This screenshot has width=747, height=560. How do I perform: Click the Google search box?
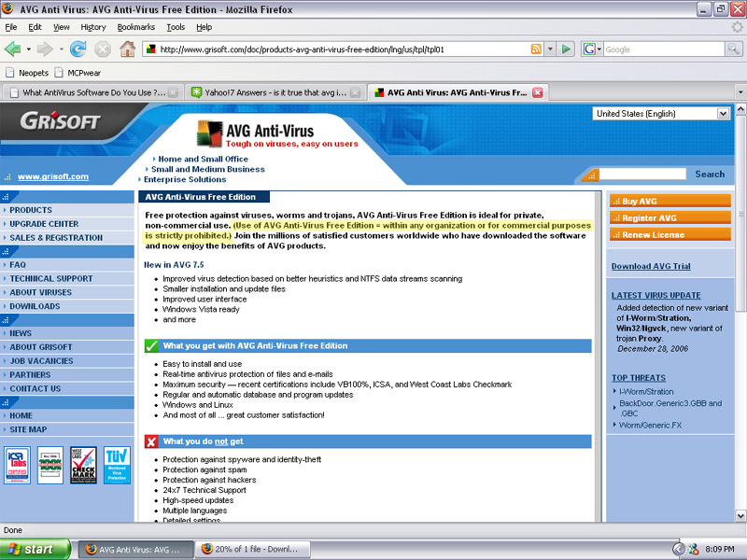click(x=664, y=49)
